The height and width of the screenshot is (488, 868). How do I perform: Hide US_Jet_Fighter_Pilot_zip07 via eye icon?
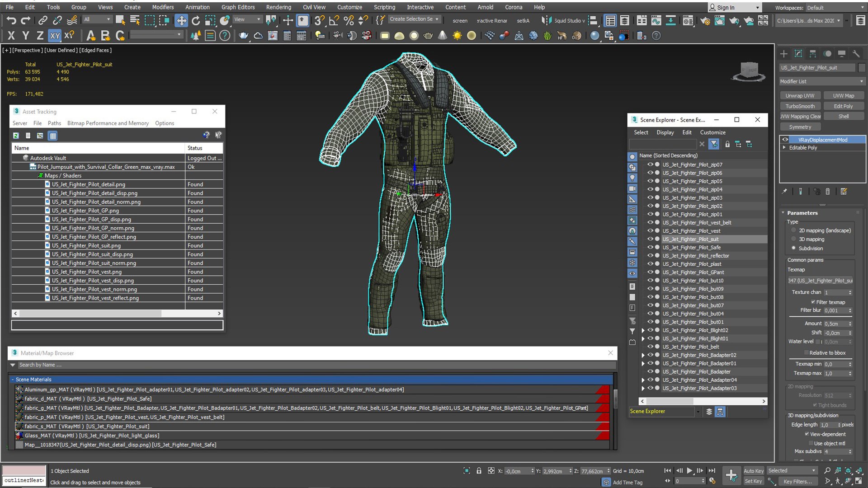coord(650,164)
